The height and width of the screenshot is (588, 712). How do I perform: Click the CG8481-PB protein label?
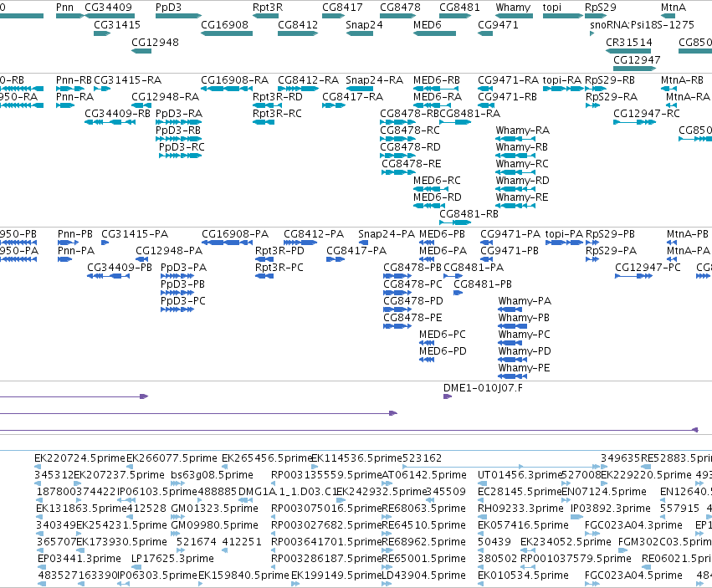[x=483, y=284]
